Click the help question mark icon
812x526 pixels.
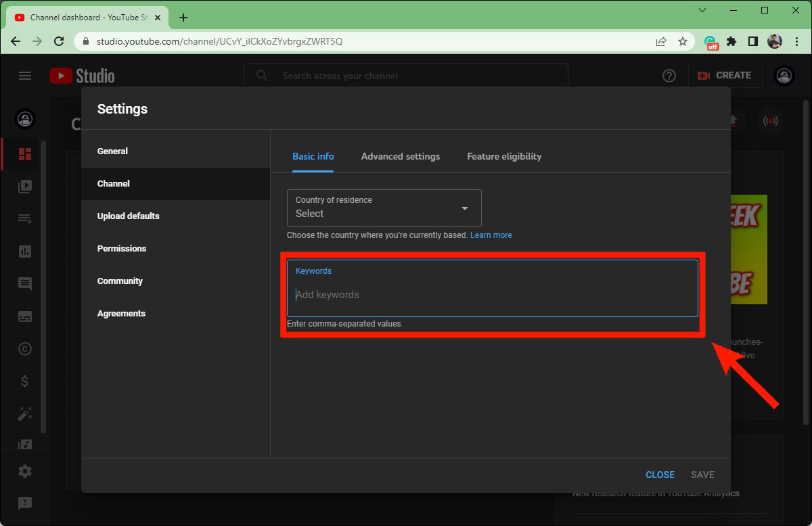669,76
